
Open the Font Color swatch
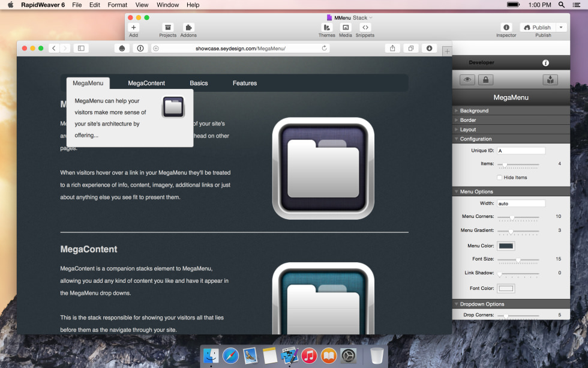click(x=506, y=288)
